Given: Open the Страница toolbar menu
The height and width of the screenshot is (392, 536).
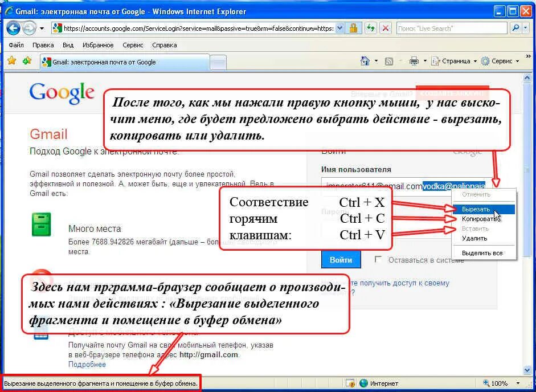Looking at the screenshot, I should tap(455, 61).
